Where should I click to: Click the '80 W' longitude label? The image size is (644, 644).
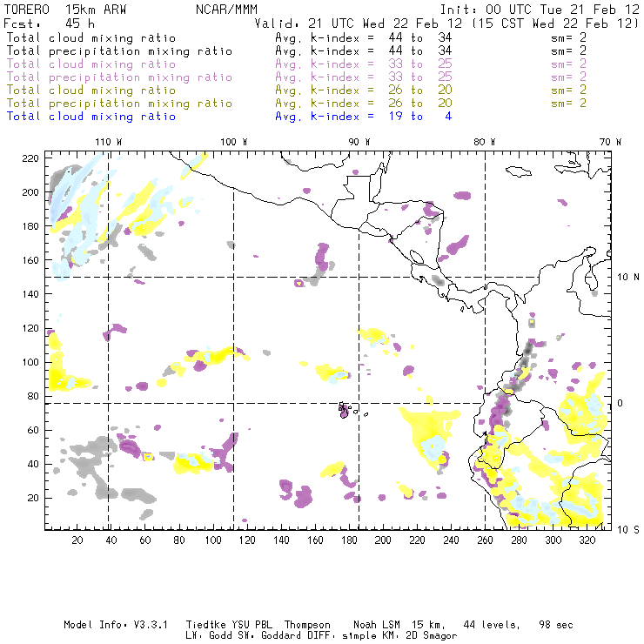[484, 142]
